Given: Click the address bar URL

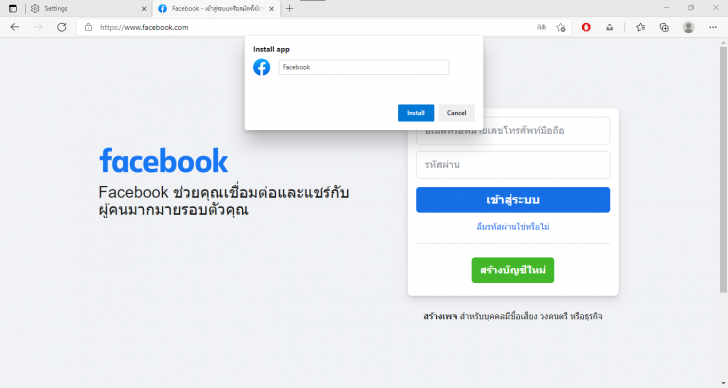Looking at the screenshot, I should [144, 27].
